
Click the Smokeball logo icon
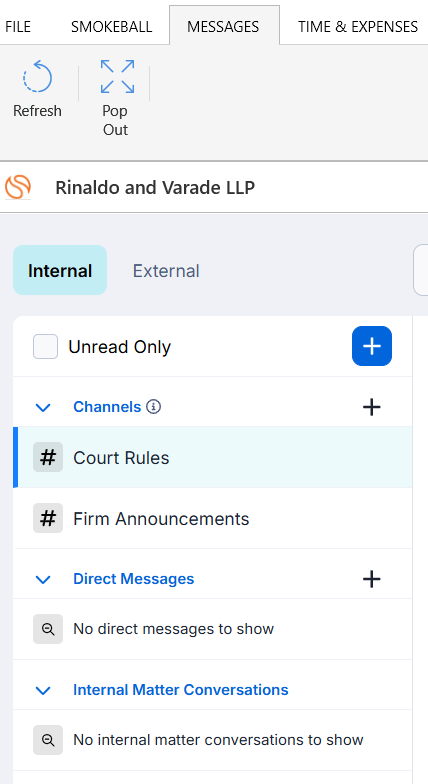18,187
